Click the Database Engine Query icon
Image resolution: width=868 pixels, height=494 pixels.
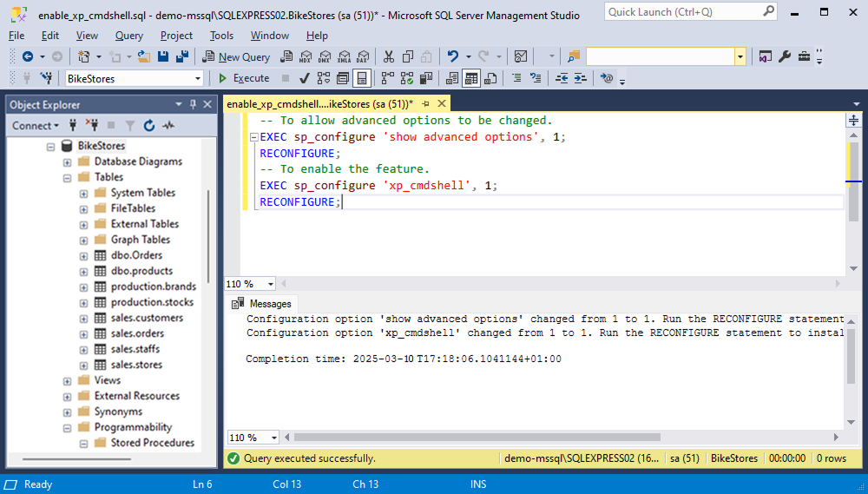286,56
